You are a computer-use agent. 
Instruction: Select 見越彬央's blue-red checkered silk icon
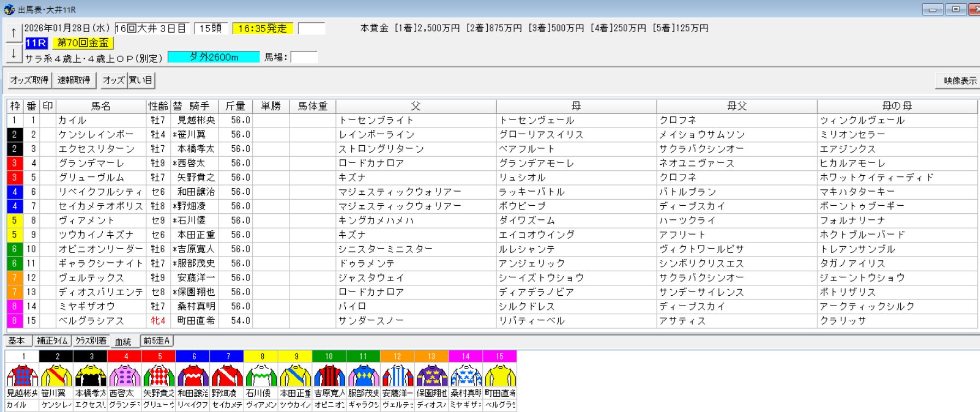tap(22, 376)
